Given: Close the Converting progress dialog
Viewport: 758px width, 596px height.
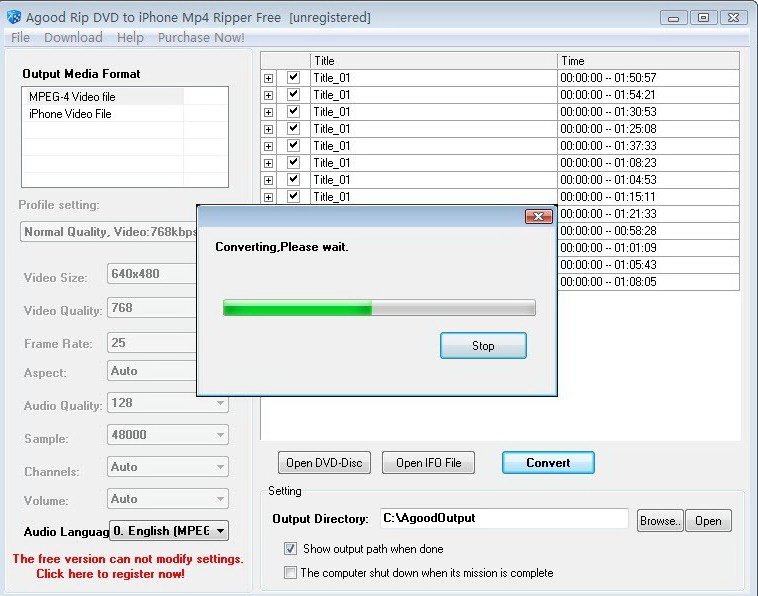Looking at the screenshot, I should pyautogui.click(x=539, y=216).
